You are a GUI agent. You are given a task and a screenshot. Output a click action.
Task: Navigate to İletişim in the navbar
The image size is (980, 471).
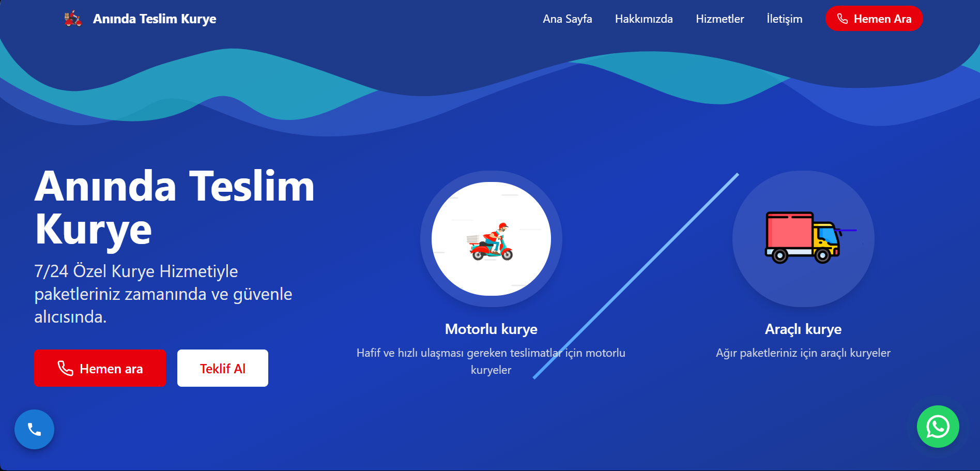coord(784,19)
